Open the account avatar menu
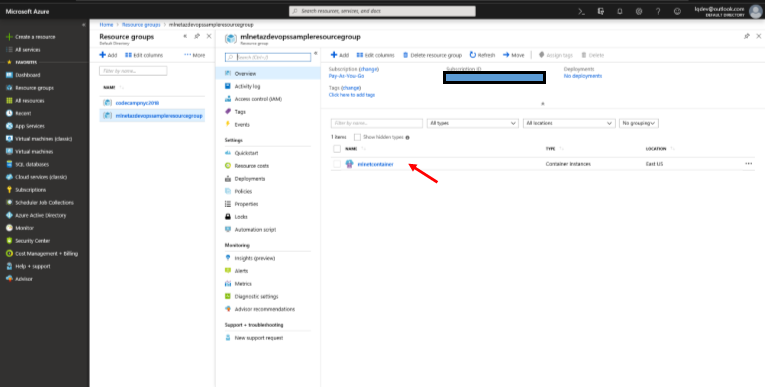 tap(755, 11)
